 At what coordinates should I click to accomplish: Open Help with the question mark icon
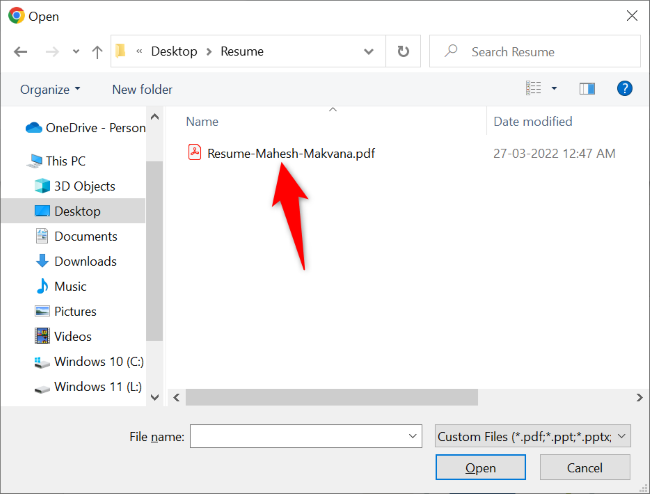pos(624,88)
